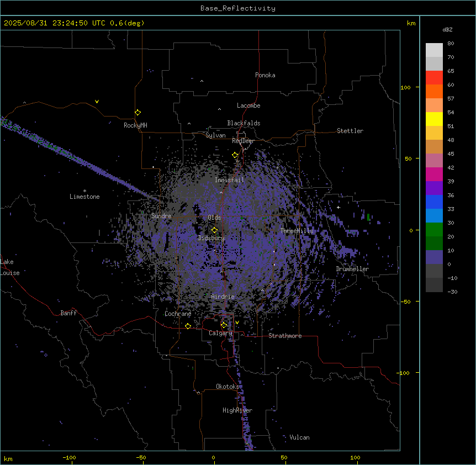Click the Didsbury city label
Viewport: 476px width, 465px height.
[211, 238]
